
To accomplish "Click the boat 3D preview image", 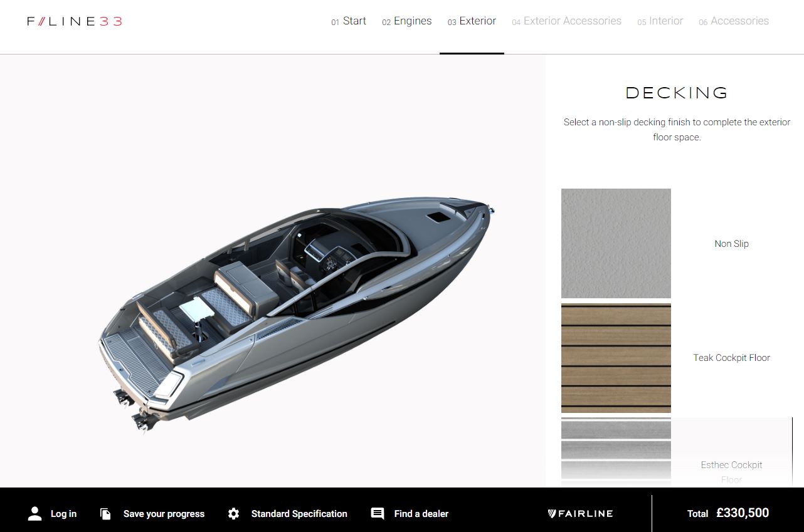I will pos(296,315).
